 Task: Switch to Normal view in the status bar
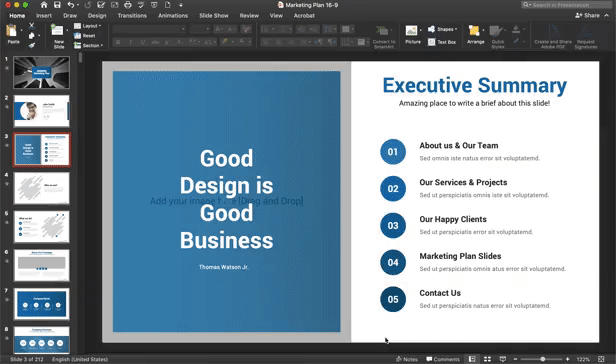tap(472, 359)
